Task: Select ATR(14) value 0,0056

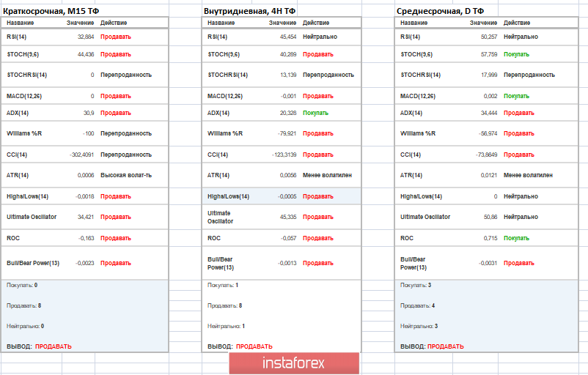Action: 288,175
